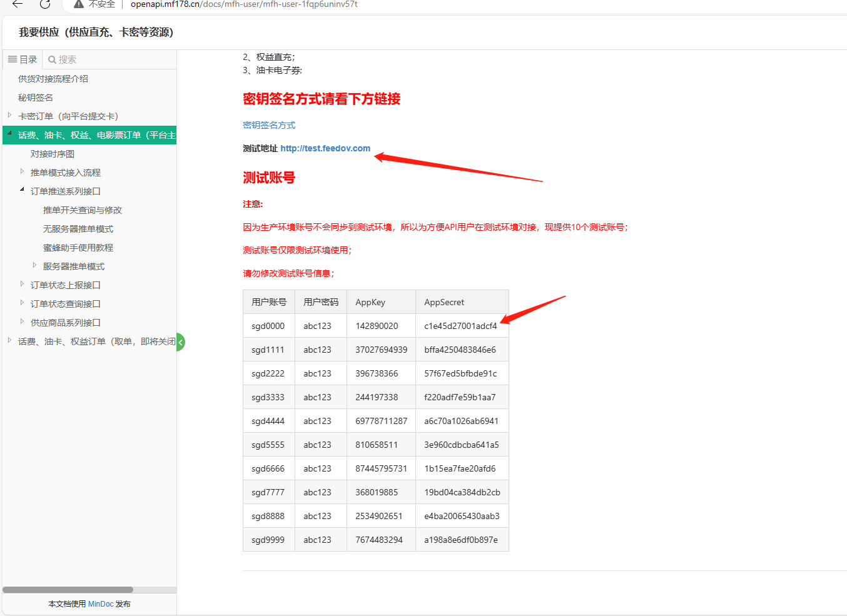Click the green sidebar collapse handle
Viewport: 847px width, 616px height.
(180, 342)
